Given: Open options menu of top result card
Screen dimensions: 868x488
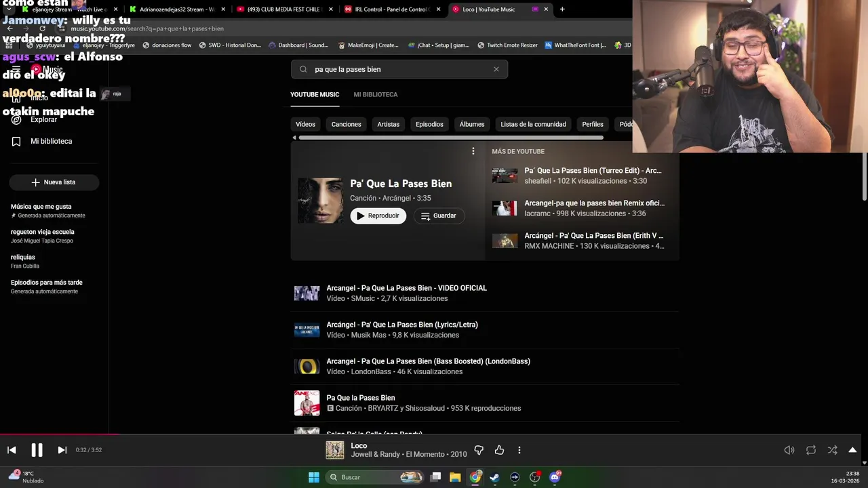Looking at the screenshot, I should (x=473, y=151).
